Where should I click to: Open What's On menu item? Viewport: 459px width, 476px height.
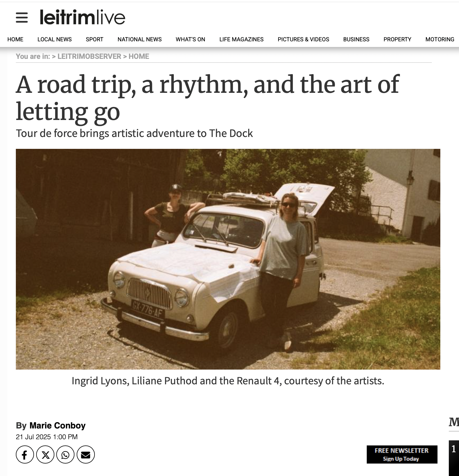click(x=190, y=39)
